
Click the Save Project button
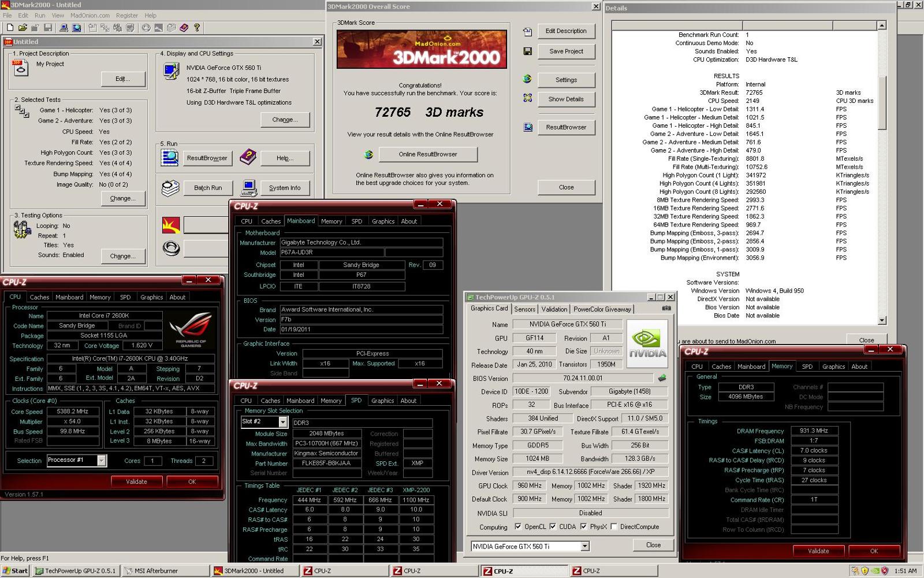566,51
